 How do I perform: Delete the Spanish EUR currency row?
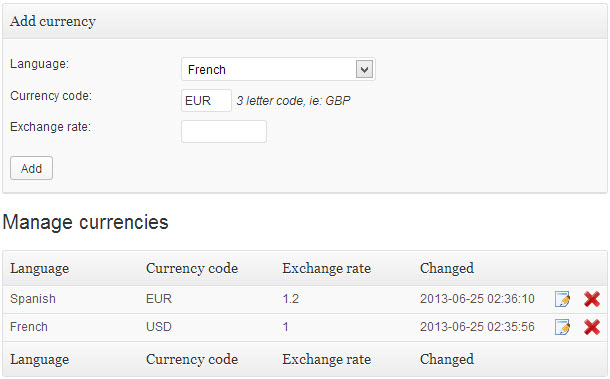[x=592, y=299]
